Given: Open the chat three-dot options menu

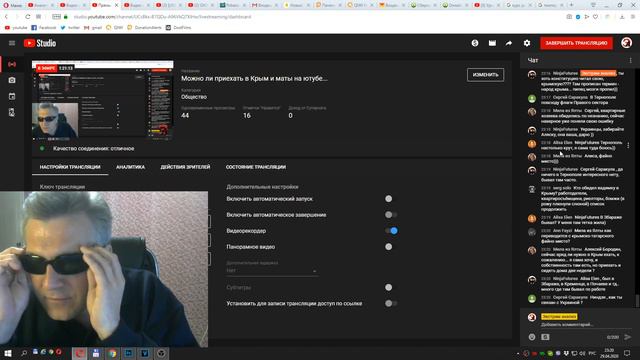Looking at the screenshot, I should (x=630, y=60).
